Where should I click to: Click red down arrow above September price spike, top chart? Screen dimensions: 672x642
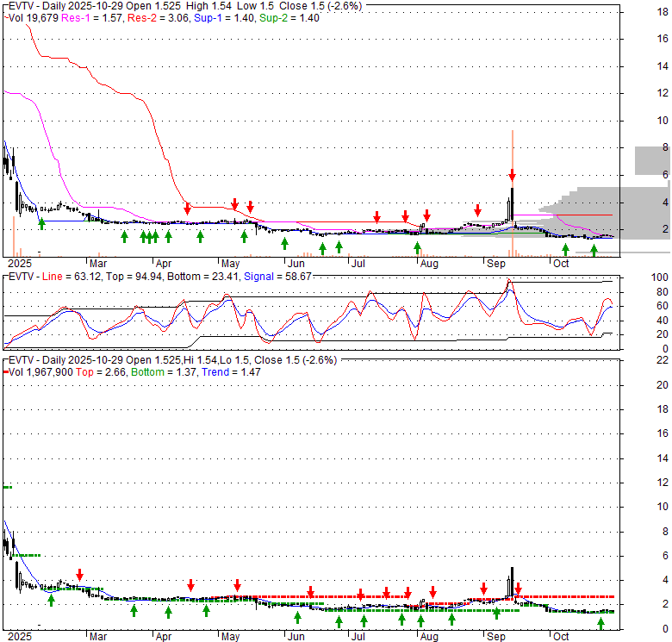coord(512,175)
